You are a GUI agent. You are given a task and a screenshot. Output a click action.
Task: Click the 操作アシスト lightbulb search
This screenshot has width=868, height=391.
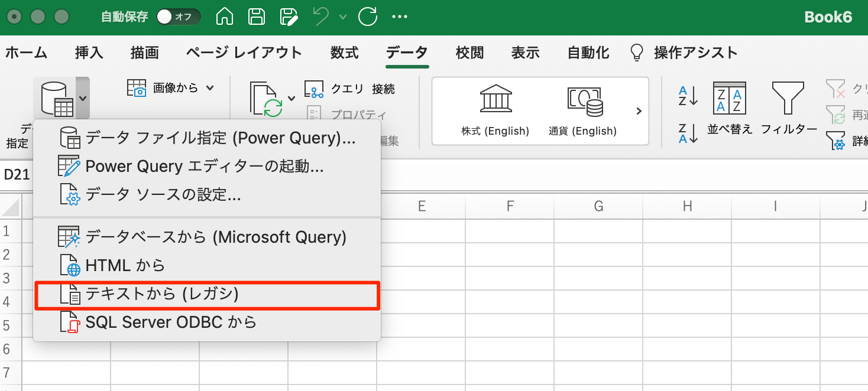684,53
